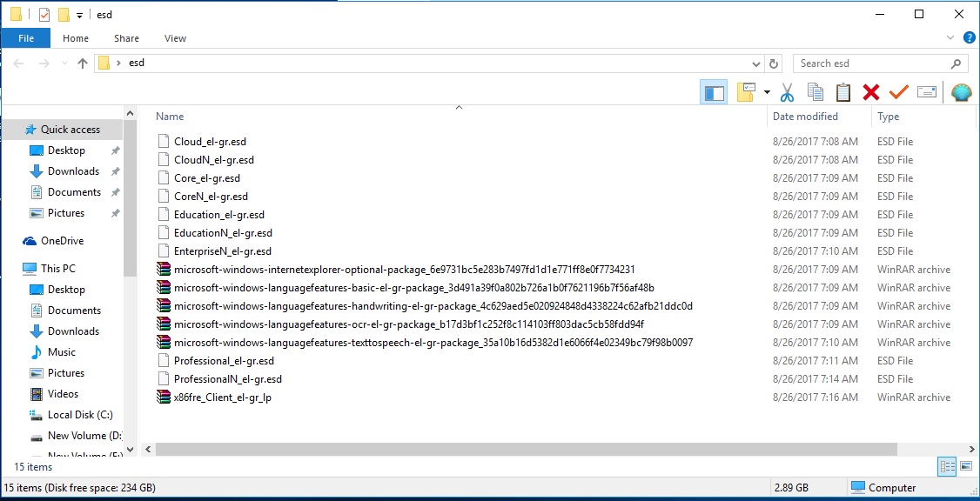The width and height of the screenshot is (980, 501).
Task: Click the Copy icon in toolbar
Action: pyautogui.click(x=815, y=92)
